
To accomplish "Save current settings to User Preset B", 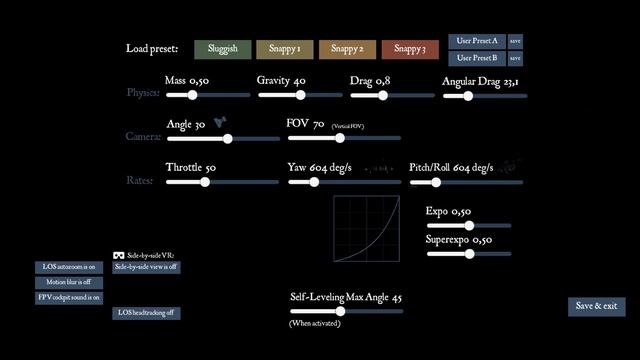I will point(515,58).
